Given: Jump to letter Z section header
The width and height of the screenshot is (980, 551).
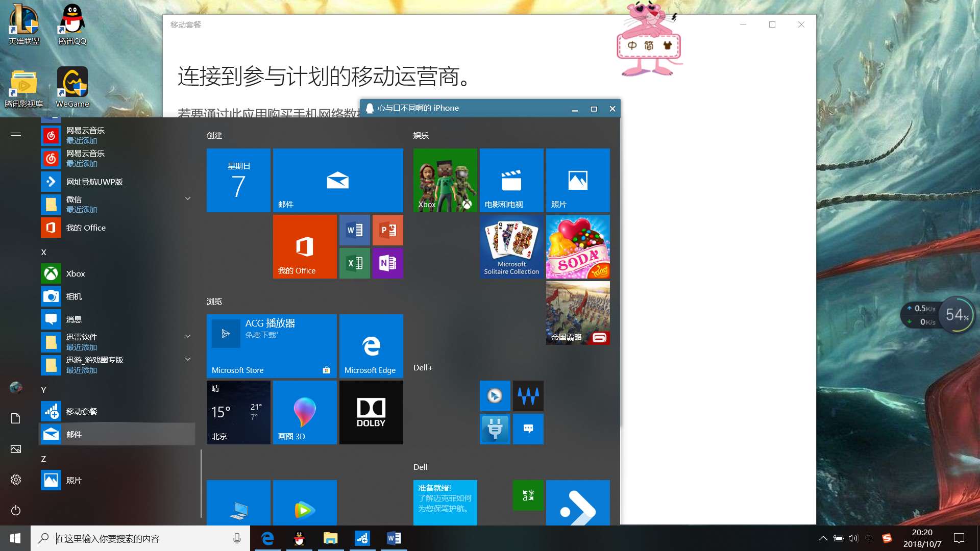Looking at the screenshot, I should (x=44, y=459).
